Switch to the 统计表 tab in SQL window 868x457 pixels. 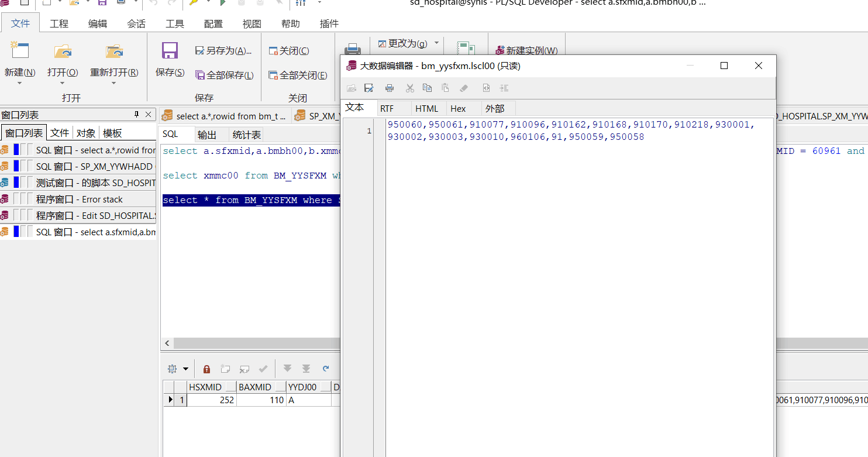(x=247, y=135)
